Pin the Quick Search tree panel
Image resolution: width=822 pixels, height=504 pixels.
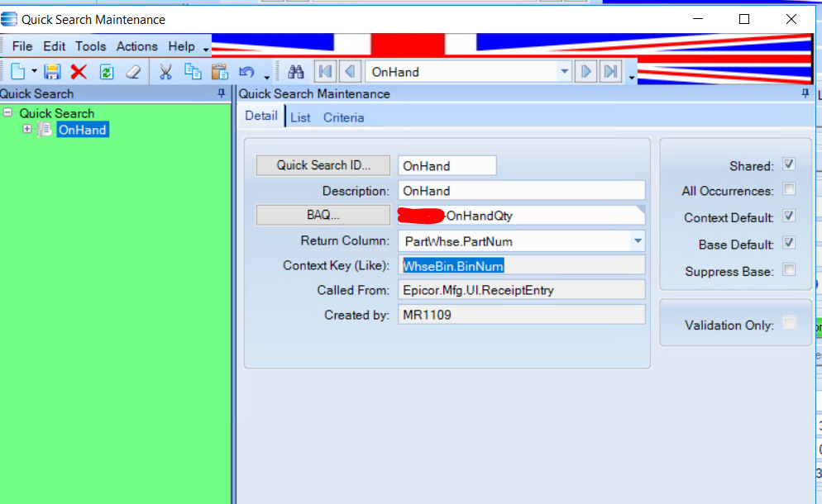(222, 93)
